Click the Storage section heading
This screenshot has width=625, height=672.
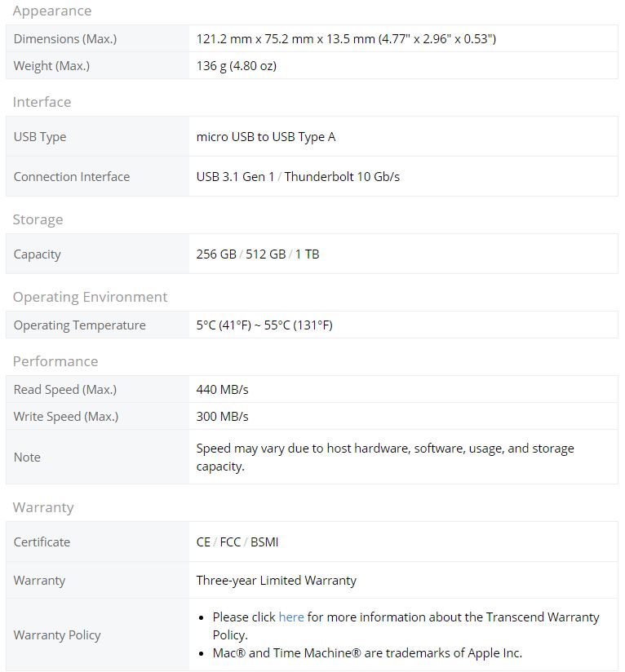[38, 219]
